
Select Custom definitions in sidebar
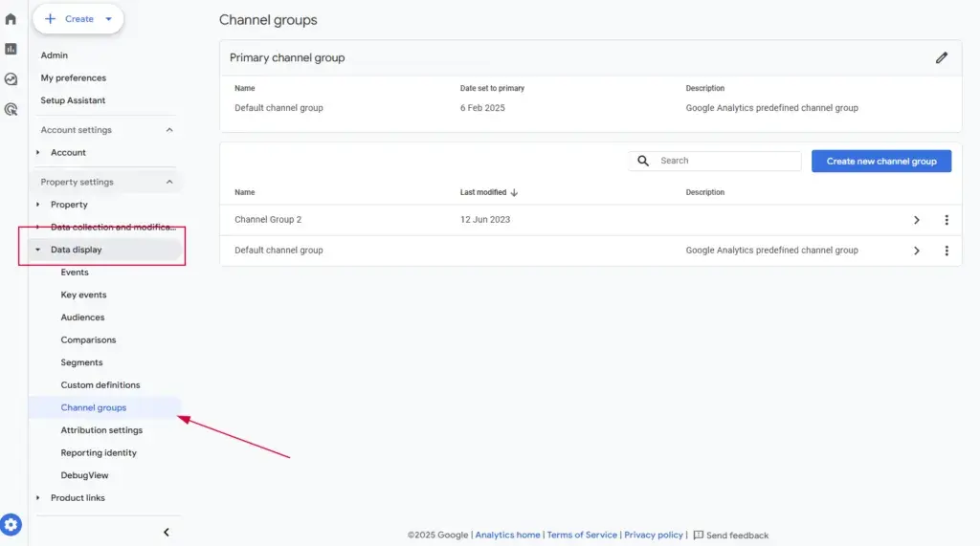pyautogui.click(x=100, y=385)
